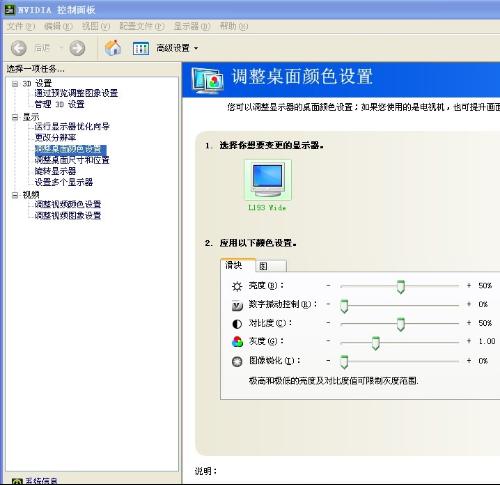This screenshot has width=500, height=485.
Task: Click the brightness slider handle
Action: coord(401,287)
